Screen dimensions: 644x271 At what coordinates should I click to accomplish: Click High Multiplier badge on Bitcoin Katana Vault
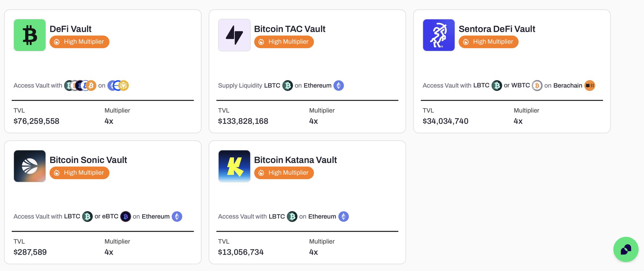point(284,173)
